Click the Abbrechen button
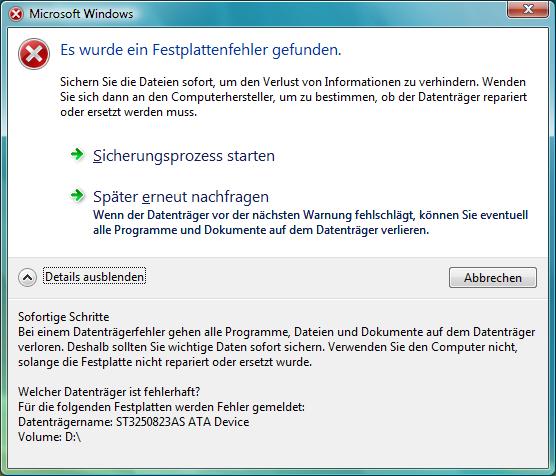The image size is (556, 476). coord(493,278)
